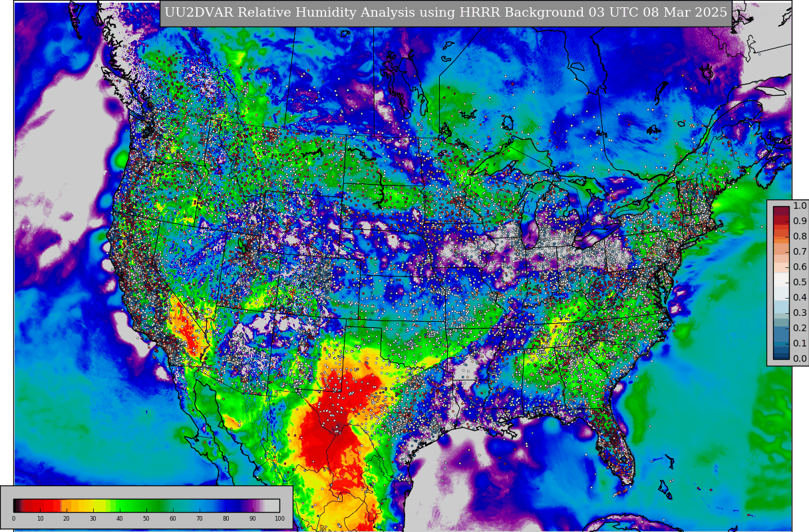Screen dimensions: 809x532
Task: Click the '0.0' label on the right legend
Action: [x=800, y=359]
